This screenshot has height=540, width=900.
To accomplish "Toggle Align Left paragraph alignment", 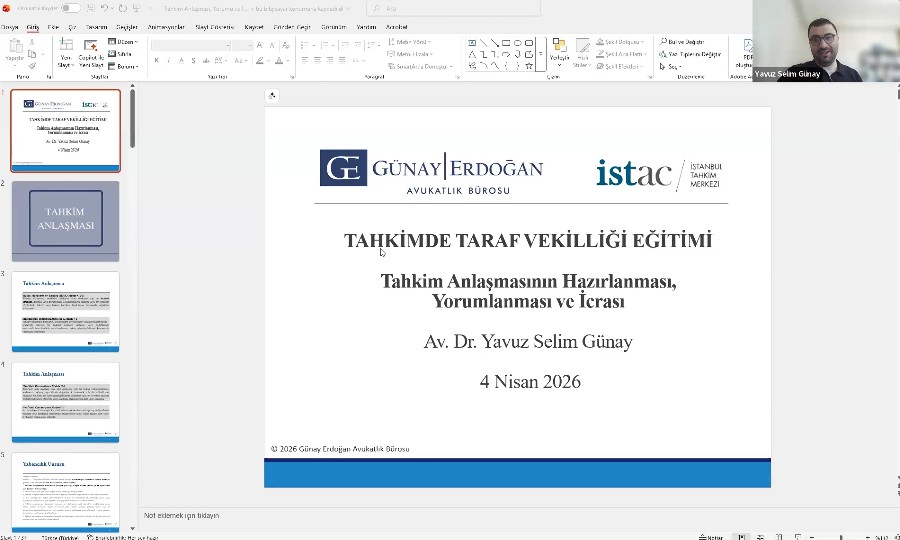I will [x=305, y=60].
